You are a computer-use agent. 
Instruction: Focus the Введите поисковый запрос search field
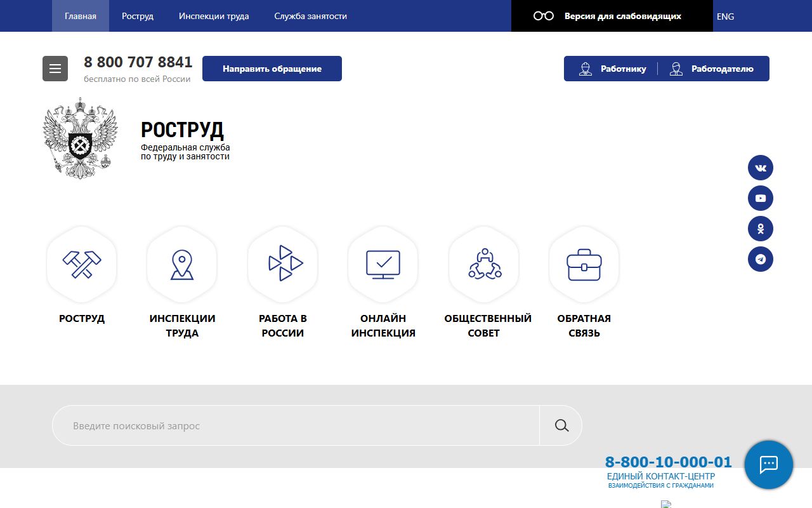(x=296, y=425)
